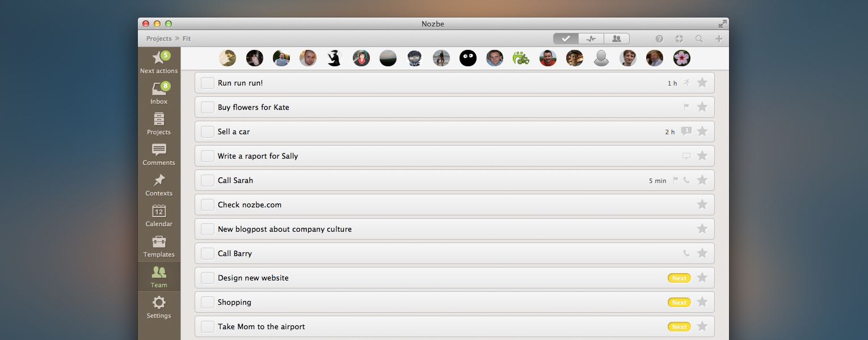Open the Comments section
This screenshot has width=868, height=340.
point(159,155)
